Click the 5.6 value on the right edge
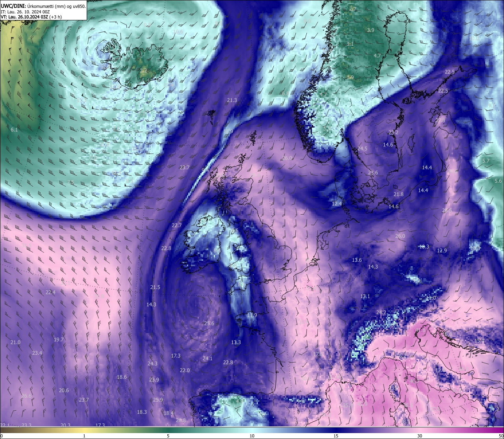504x439 pixels. point(498,180)
